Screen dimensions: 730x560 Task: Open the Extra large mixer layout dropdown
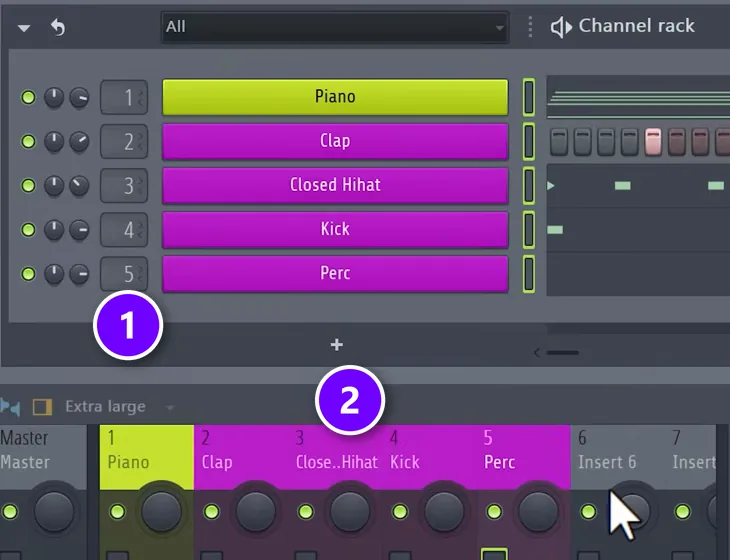119,407
